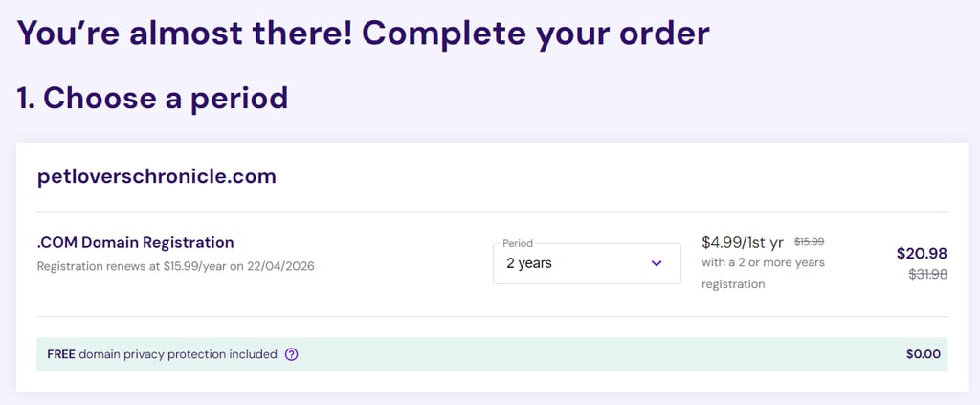Screen dimensions: 980x405
Task: Click the crossed-out $31.98 original total
Action: [x=927, y=274]
